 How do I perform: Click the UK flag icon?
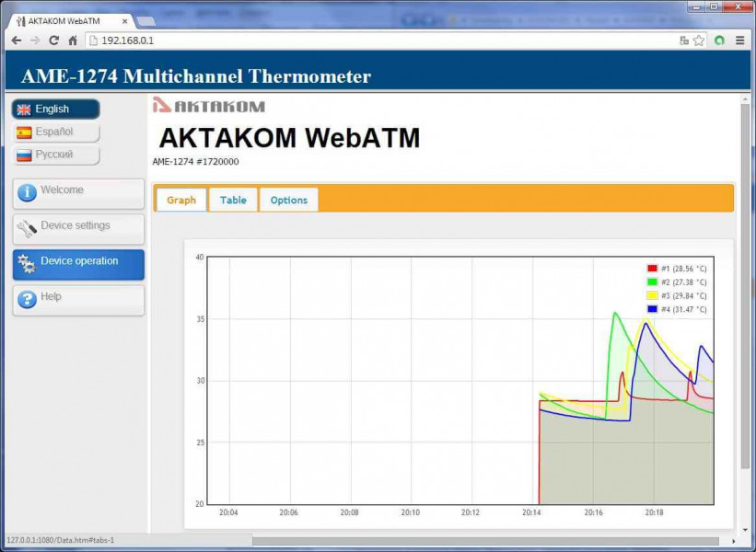24,109
